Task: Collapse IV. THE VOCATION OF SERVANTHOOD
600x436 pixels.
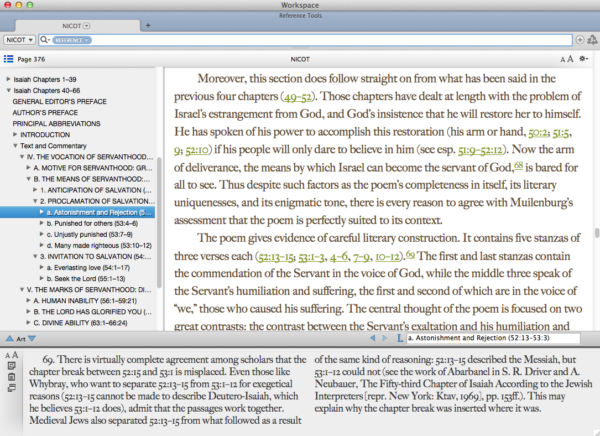Action: [22, 157]
